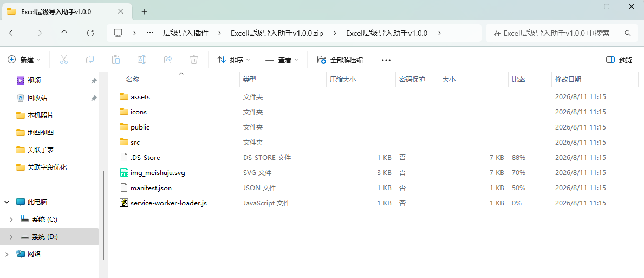The image size is (644, 278).
Task: Click the Copy icon in toolbar
Action: pos(89,60)
